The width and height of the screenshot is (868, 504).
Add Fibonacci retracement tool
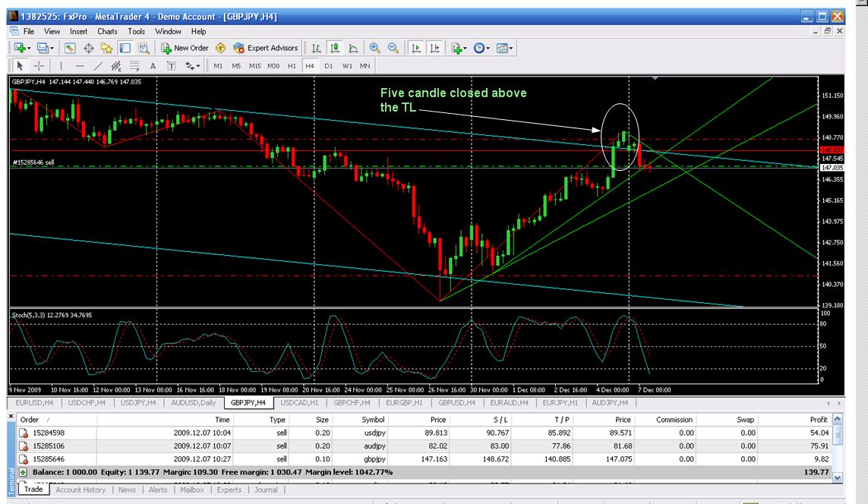click(x=135, y=66)
